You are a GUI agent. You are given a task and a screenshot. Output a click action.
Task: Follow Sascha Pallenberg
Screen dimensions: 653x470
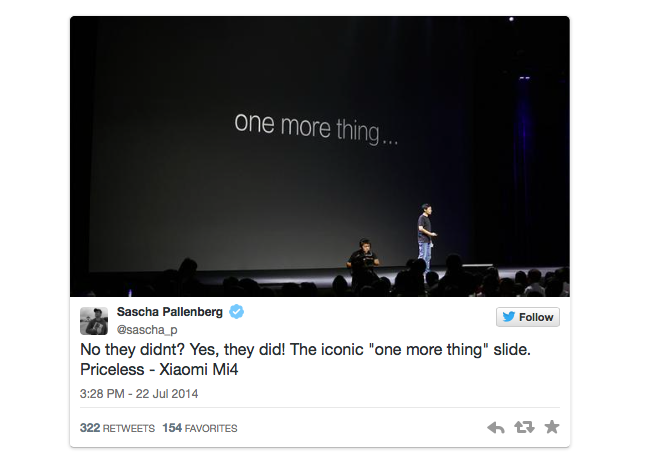click(528, 317)
